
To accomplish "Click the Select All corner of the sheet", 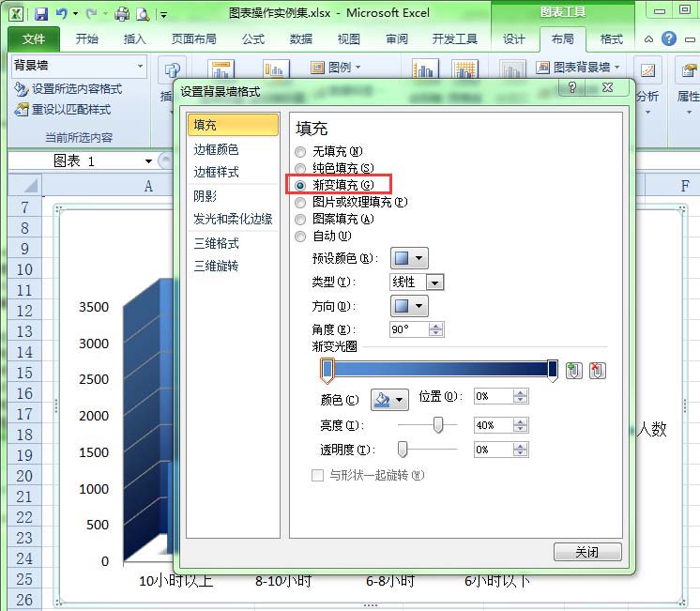I will tap(24, 185).
